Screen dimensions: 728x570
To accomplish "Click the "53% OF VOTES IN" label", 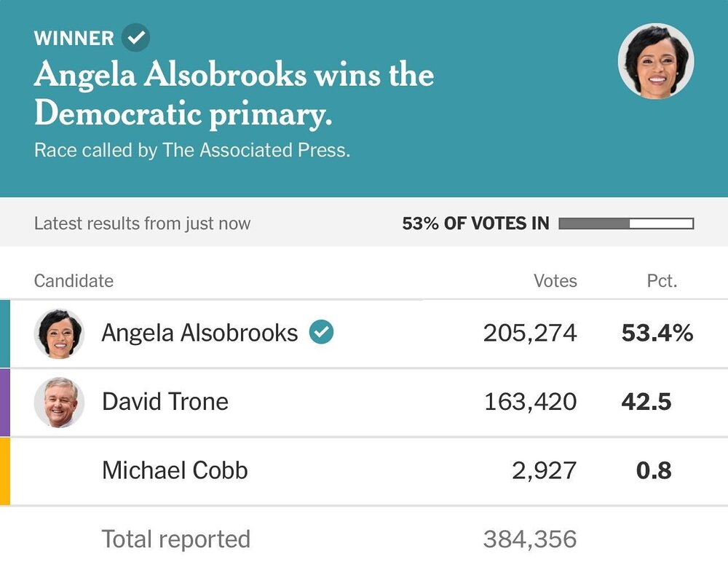I will pos(475,223).
